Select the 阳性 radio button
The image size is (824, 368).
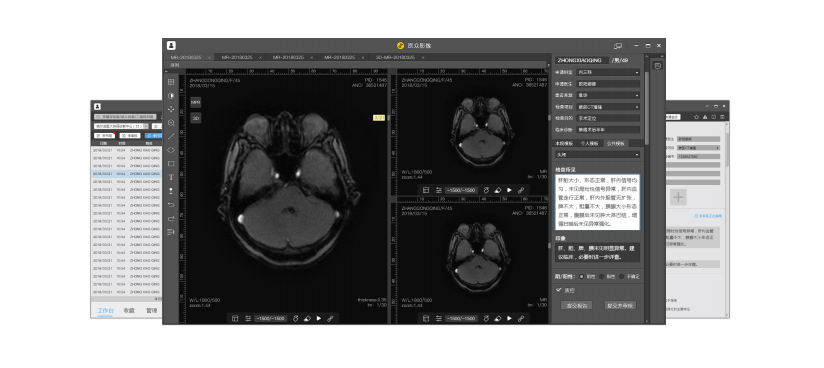click(601, 276)
